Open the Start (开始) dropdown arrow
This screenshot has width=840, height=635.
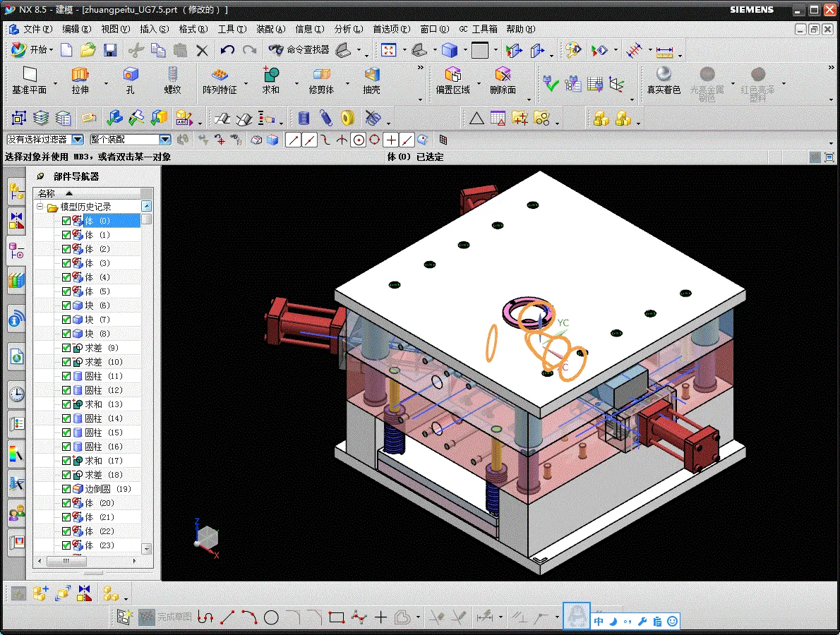coord(51,50)
